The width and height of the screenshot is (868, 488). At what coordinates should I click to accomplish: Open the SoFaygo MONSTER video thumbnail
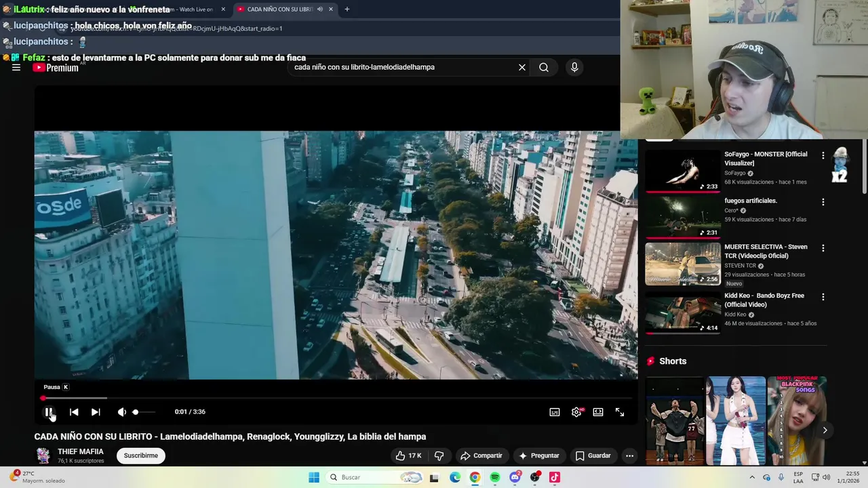click(683, 171)
